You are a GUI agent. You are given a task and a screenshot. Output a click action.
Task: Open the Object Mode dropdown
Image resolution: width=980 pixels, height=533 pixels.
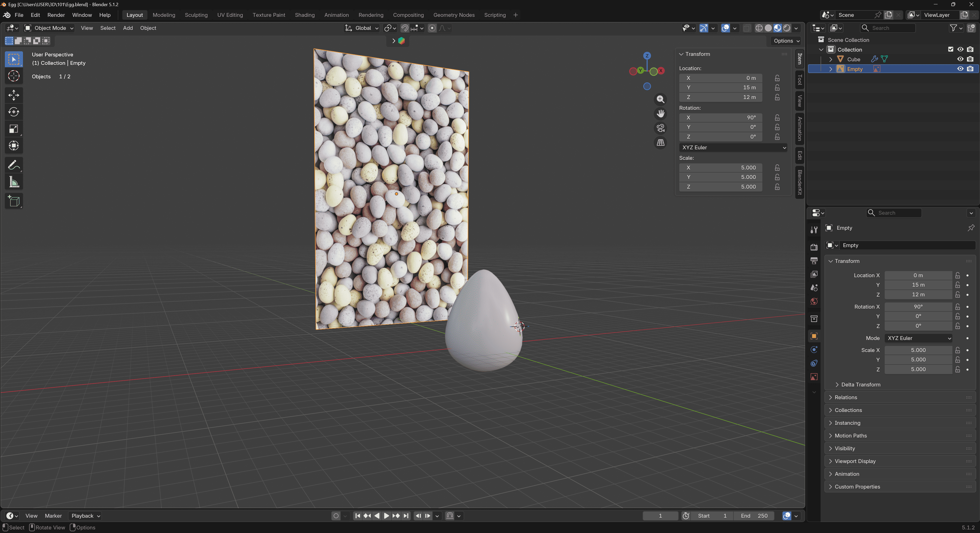pos(49,28)
